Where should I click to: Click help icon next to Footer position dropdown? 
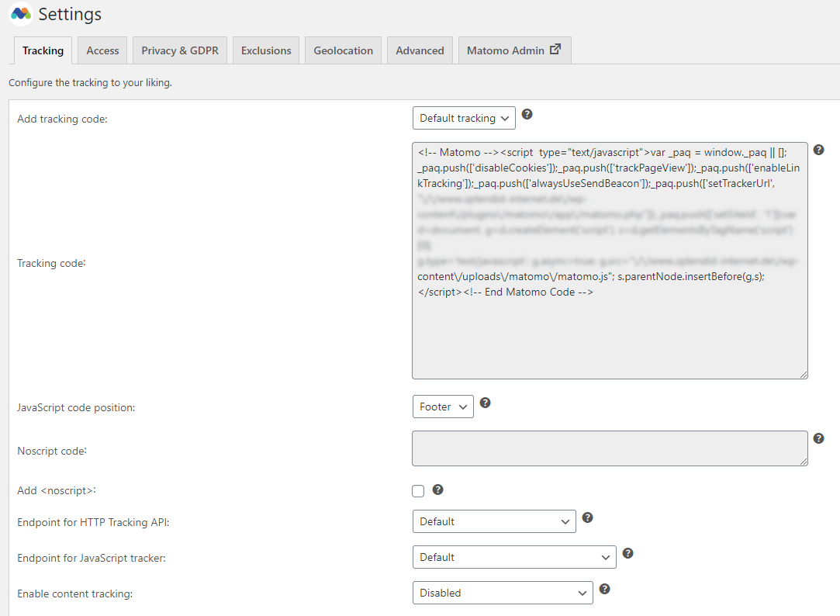[486, 403]
